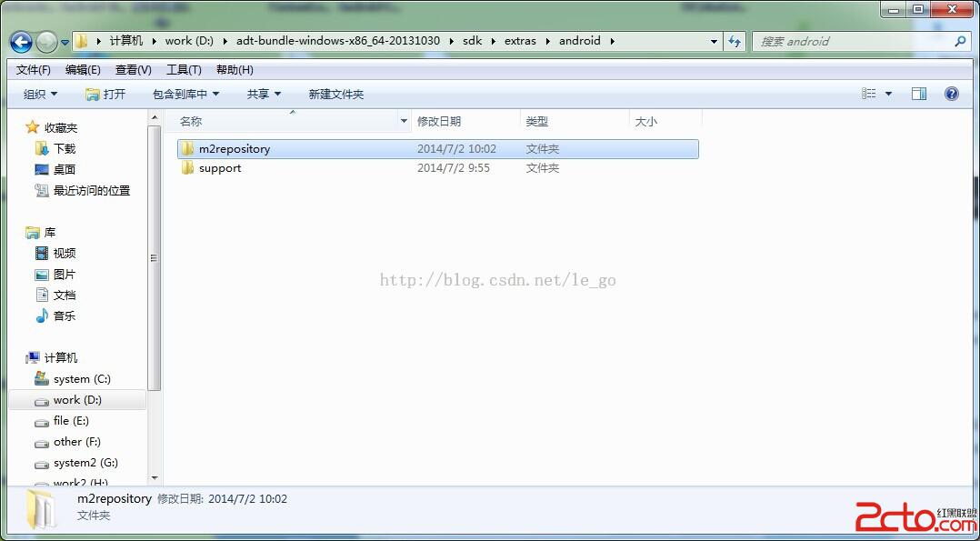Open the 图片 library
This screenshot has height=541, width=980.
[x=64, y=275]
